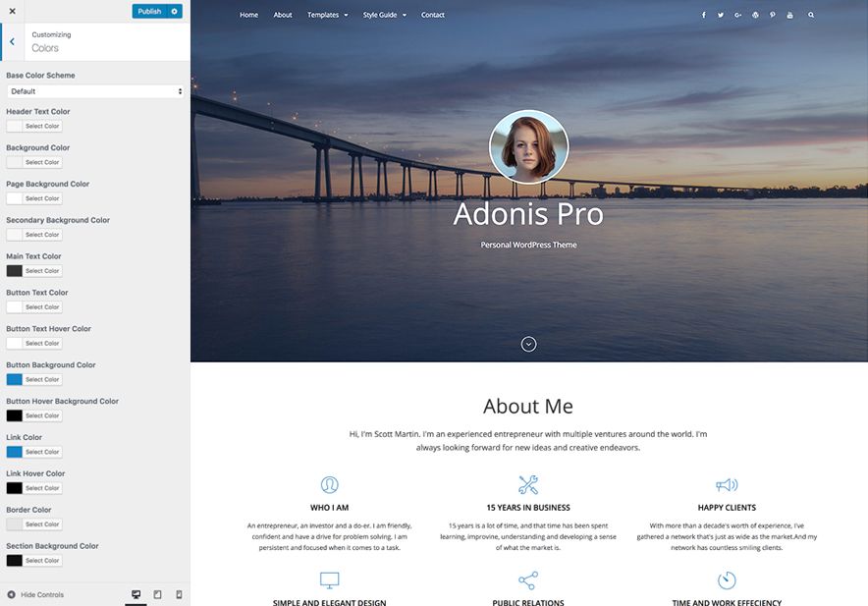
Task: Click the Facebook icon in the header
Action: click(x=703, y=15)
